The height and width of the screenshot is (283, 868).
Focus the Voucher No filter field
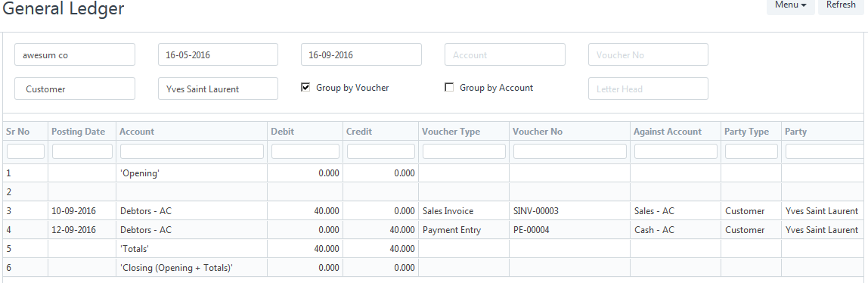[648, 54]
